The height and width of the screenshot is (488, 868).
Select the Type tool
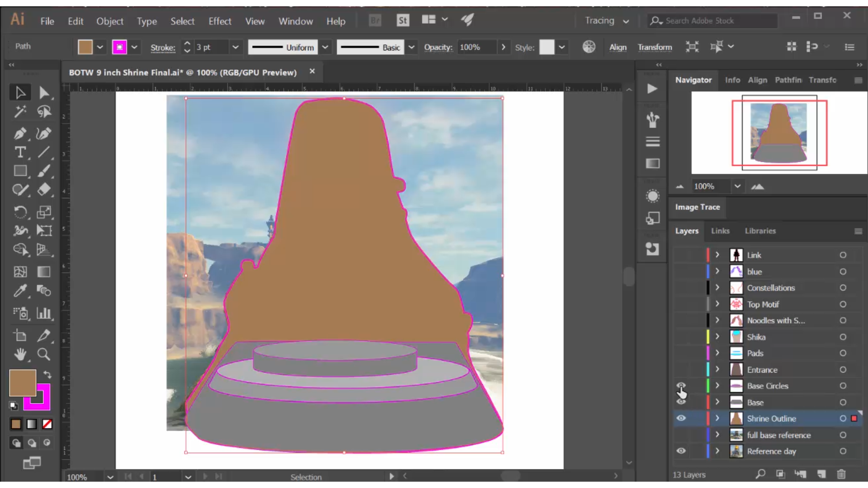point(19,152)
